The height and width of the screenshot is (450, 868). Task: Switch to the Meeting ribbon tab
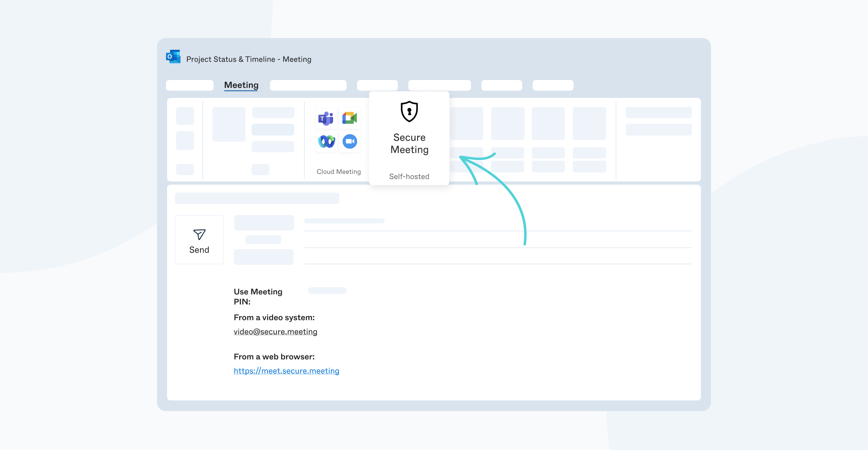[x=241, y=85]
